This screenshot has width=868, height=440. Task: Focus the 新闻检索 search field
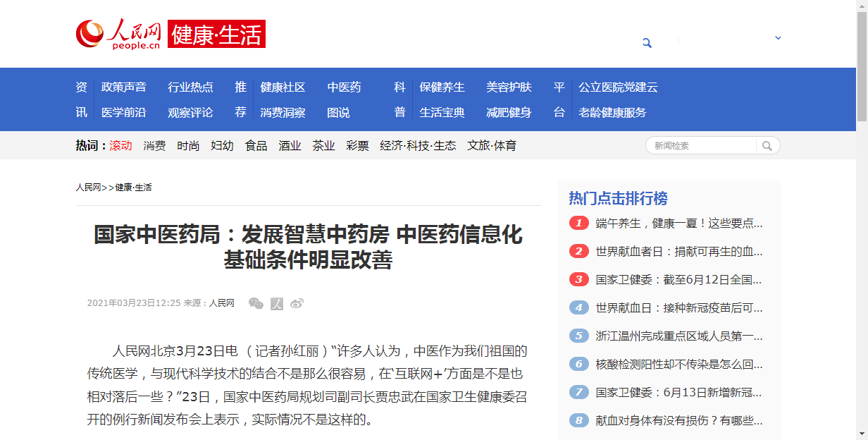click(x=701, y=146)
